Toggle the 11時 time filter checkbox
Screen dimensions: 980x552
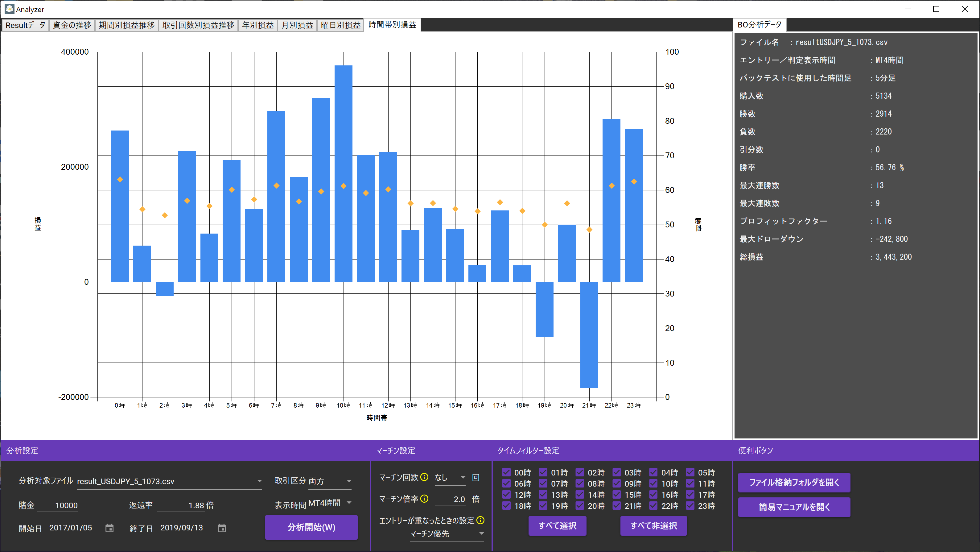pyautogui.click(x=690, y=484)
